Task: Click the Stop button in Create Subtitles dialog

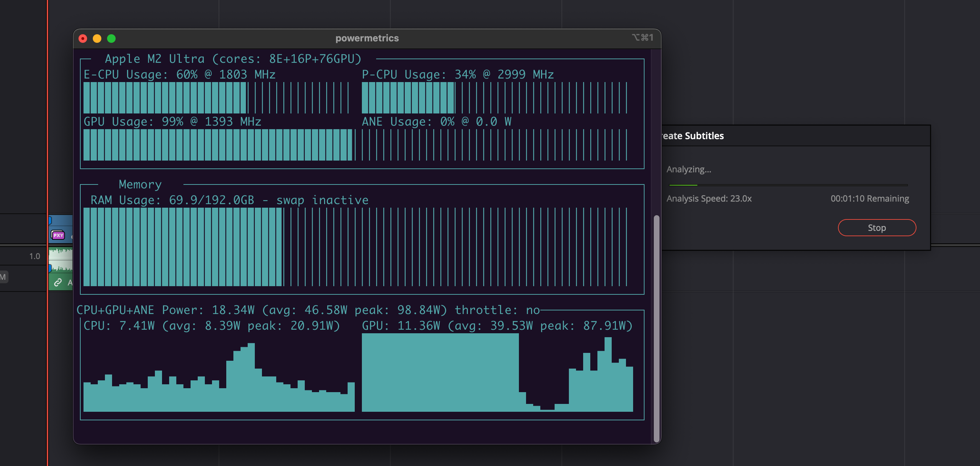Action: [x=877, y=228]
